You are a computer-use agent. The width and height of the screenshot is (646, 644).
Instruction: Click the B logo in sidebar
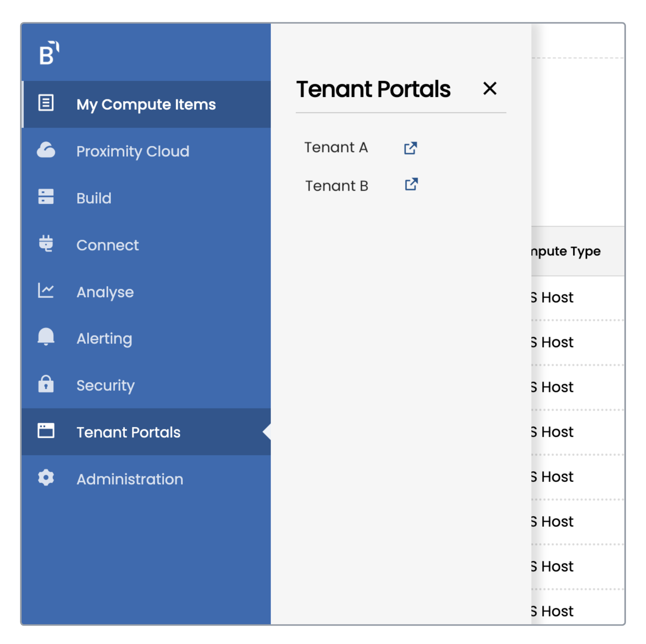pyautogui.click(x=49, y=53)
